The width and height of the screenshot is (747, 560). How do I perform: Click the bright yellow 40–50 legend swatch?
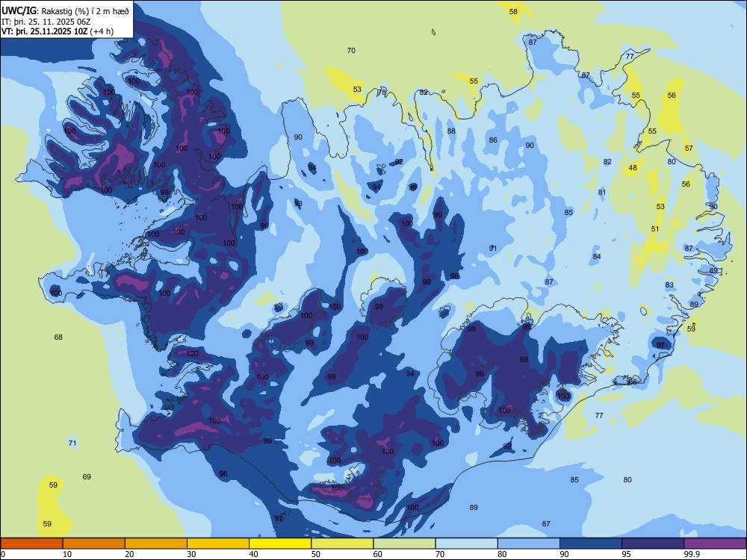coord(280,544)
